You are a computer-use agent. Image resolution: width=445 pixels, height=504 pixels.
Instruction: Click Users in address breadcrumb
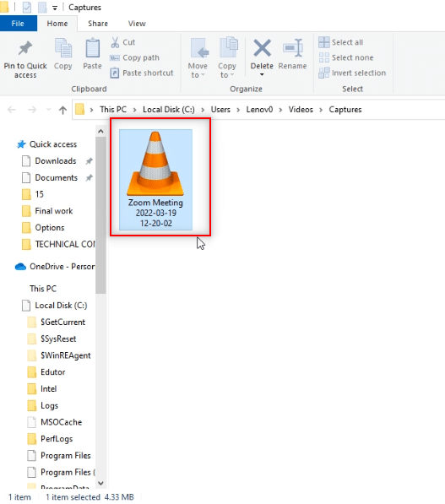(x=220, y=110)
